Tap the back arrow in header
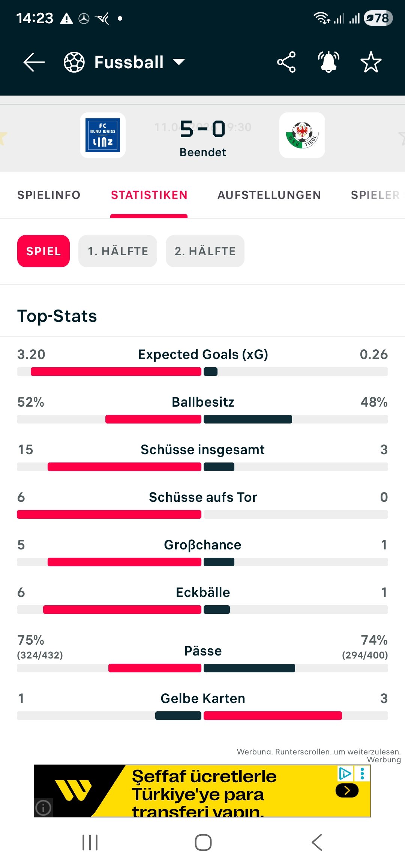 [x=34, y=62]
